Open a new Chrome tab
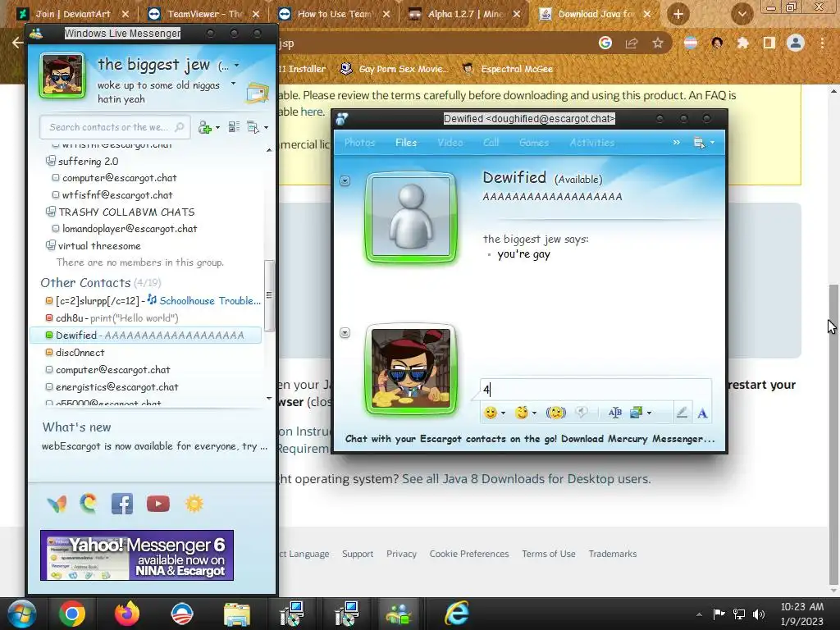This screenshot has height=630, width=840. tap(678, 15)
